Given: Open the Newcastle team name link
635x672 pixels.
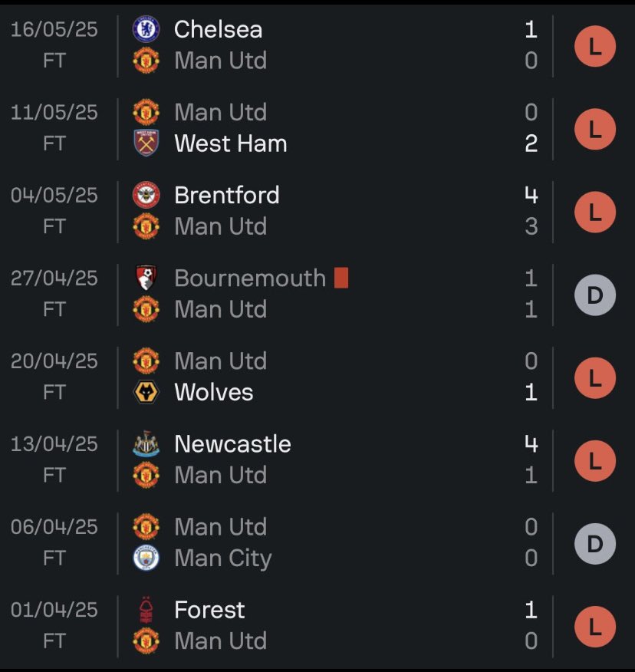Looking at the screenshot, I should click(x=232, y=444).
